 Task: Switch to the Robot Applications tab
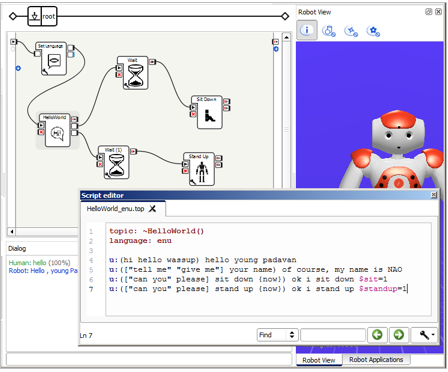click(x=376, y=360)
